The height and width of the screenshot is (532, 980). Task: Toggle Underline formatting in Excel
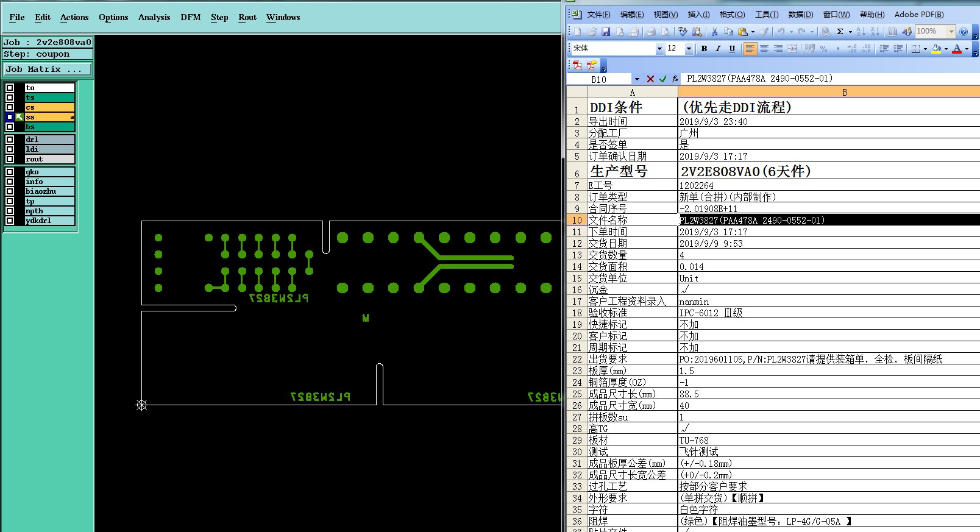point(732,49)
